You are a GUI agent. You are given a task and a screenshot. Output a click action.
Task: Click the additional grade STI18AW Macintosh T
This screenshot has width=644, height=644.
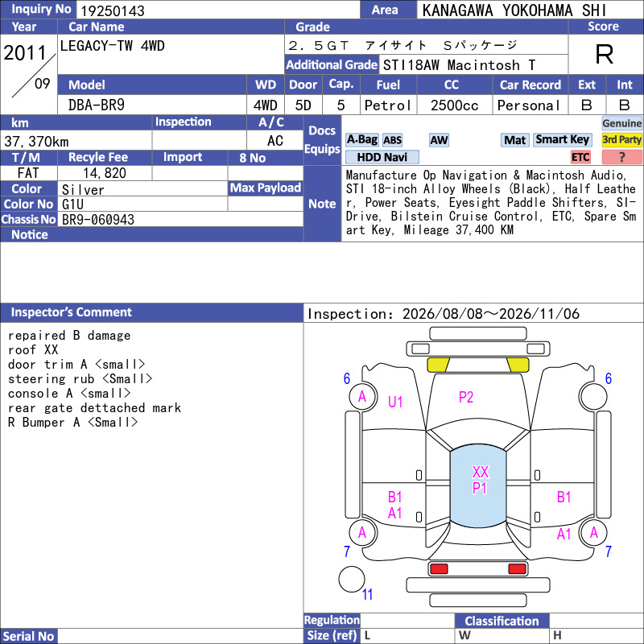pos(459,65)
